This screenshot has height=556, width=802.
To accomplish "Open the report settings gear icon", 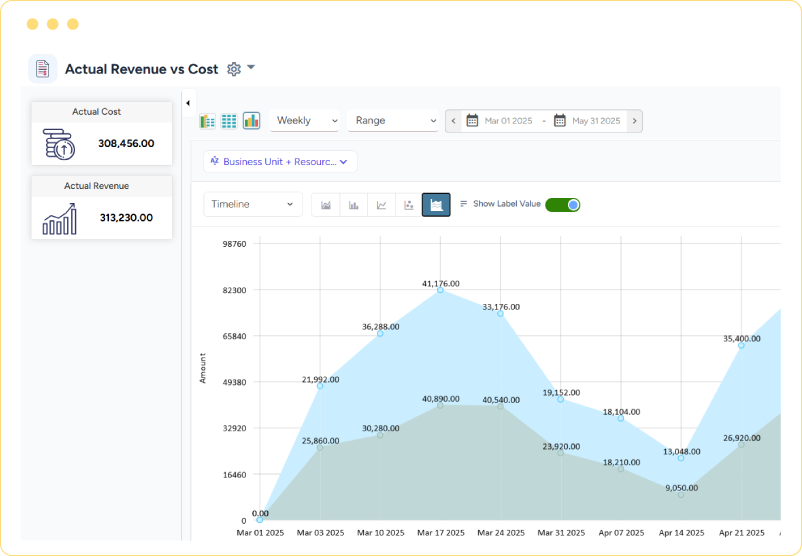I will (x=234, y=69).
